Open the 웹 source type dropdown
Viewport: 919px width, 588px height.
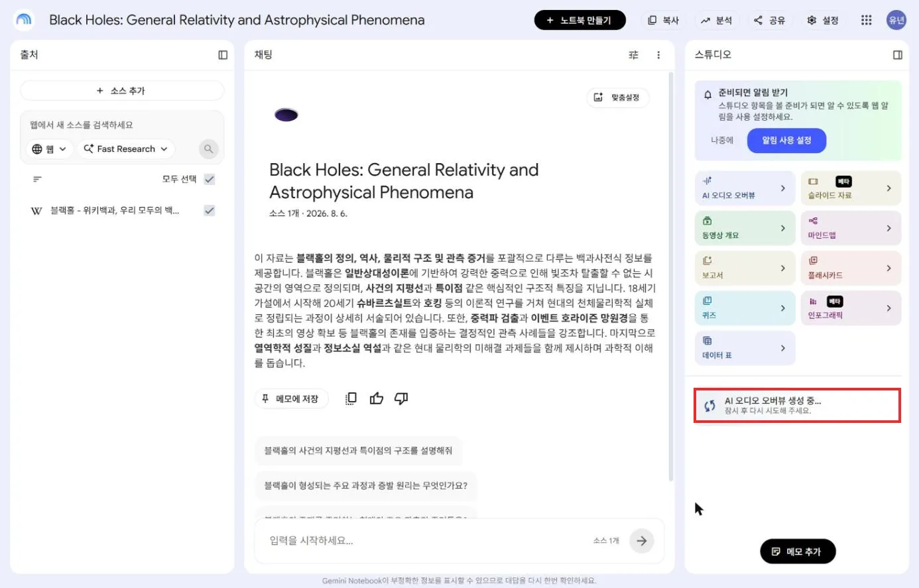tap(49, 149)
